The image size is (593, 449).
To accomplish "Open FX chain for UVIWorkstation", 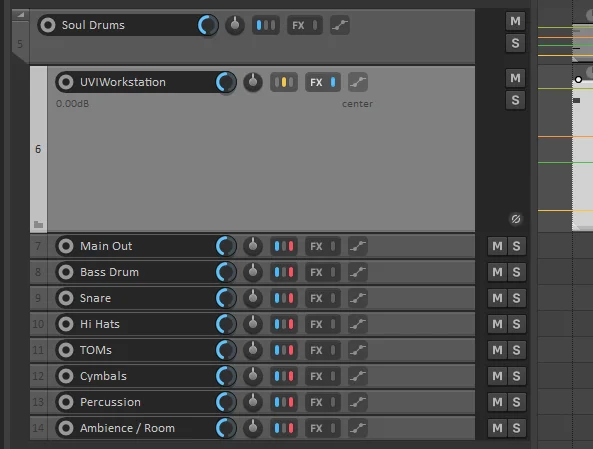I will point(316,82).
